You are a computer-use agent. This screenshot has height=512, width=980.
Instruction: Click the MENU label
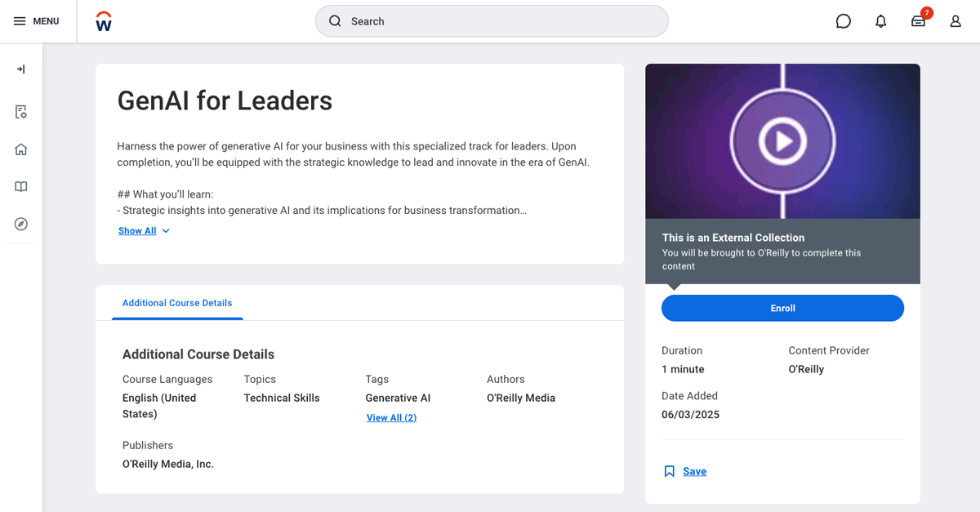click(x=46, y=21)
